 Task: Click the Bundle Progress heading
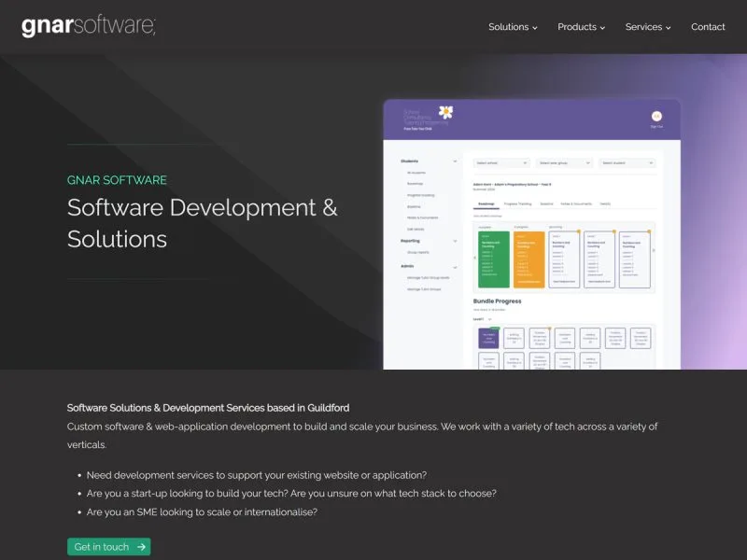(x=497, y=301)
